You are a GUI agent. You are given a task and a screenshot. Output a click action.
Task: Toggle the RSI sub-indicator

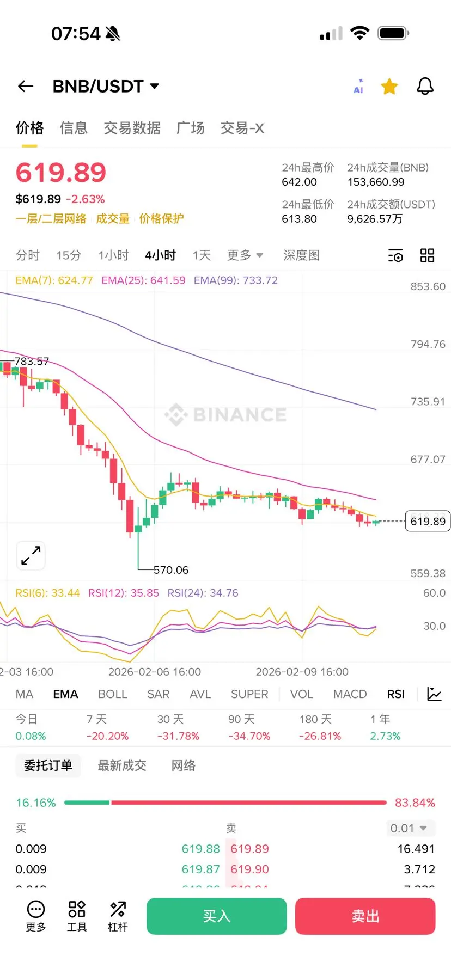[x=396, y=694]
